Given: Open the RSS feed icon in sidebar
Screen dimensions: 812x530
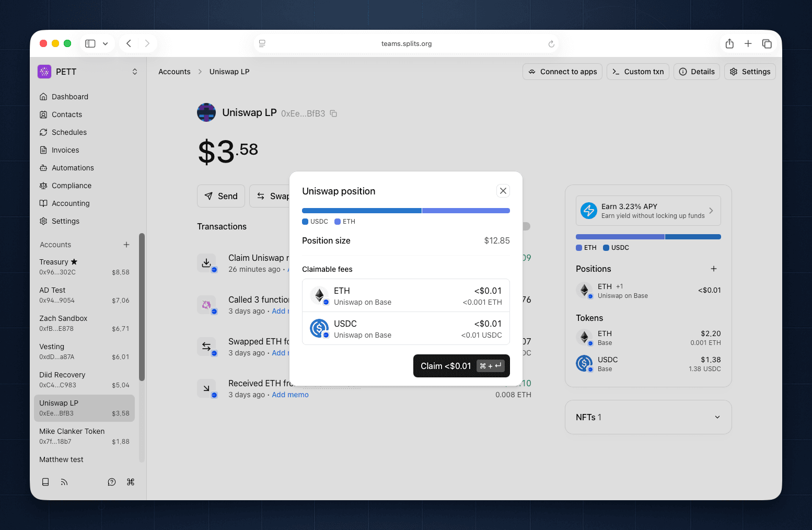Looking at the screenshot, I should click(x=64, y=482).
